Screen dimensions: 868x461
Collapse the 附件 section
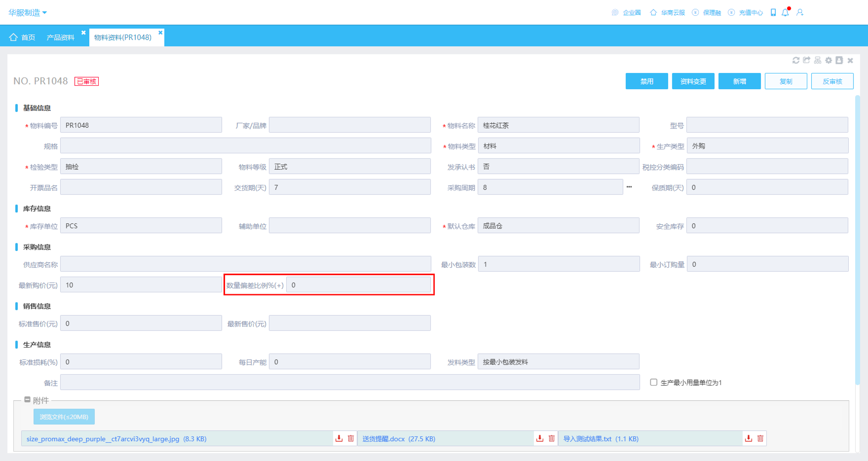(27, 400)
